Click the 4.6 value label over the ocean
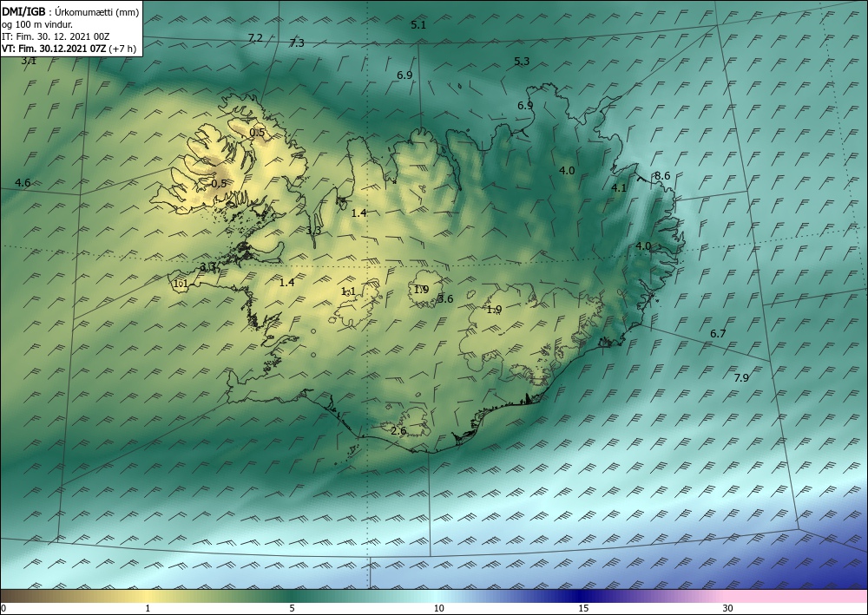868x615 pixels. point(23,183)
